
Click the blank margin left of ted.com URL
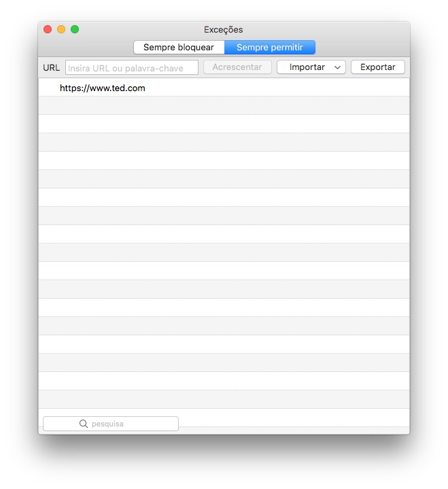tap(49, 88)
